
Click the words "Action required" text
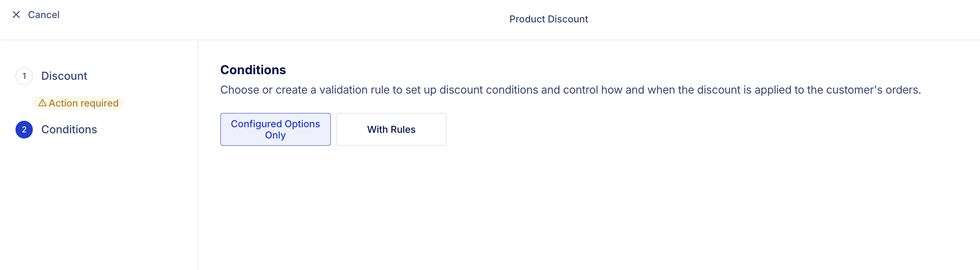tap(84, 103)
